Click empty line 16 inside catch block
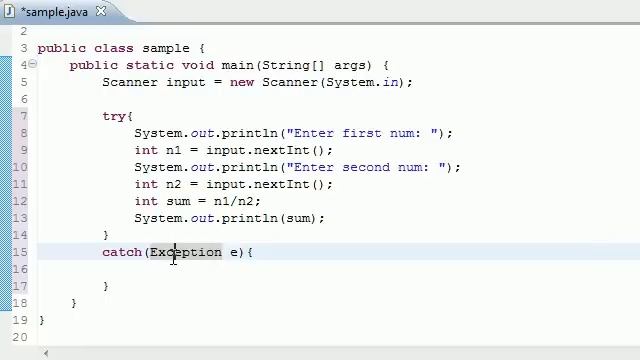Screen dimensions: 640x360 tap(338, 269)
